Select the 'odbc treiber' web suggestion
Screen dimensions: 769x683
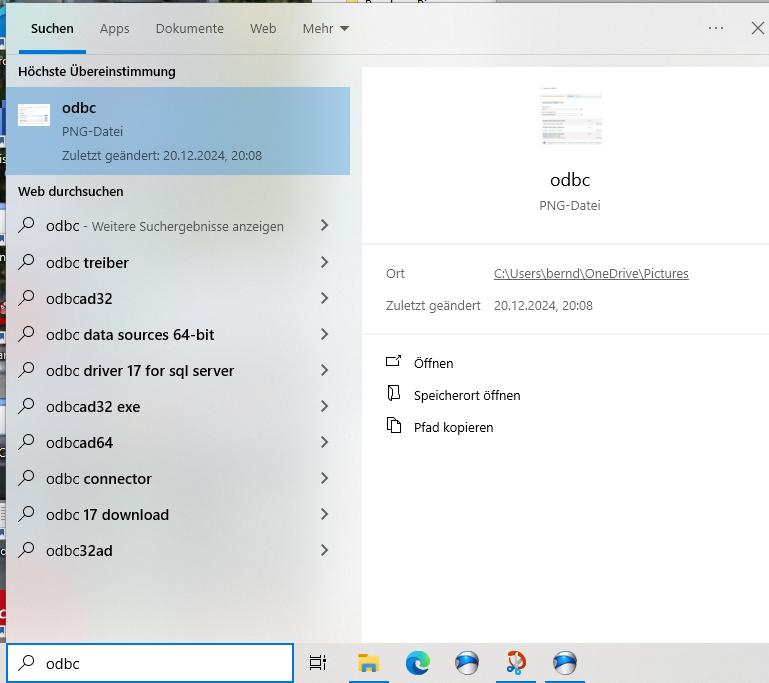pyautogui.click(x=178, y=262)
